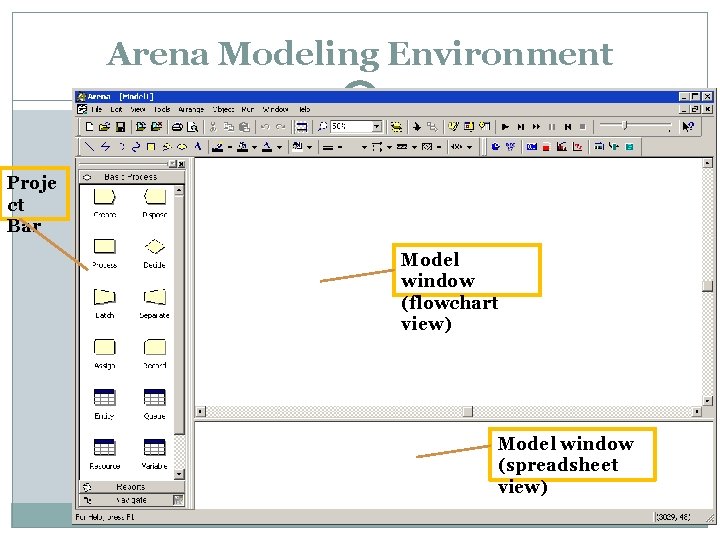720x540 pixels.
Task: Print the model using the printer icon
Action: point(177,127)
